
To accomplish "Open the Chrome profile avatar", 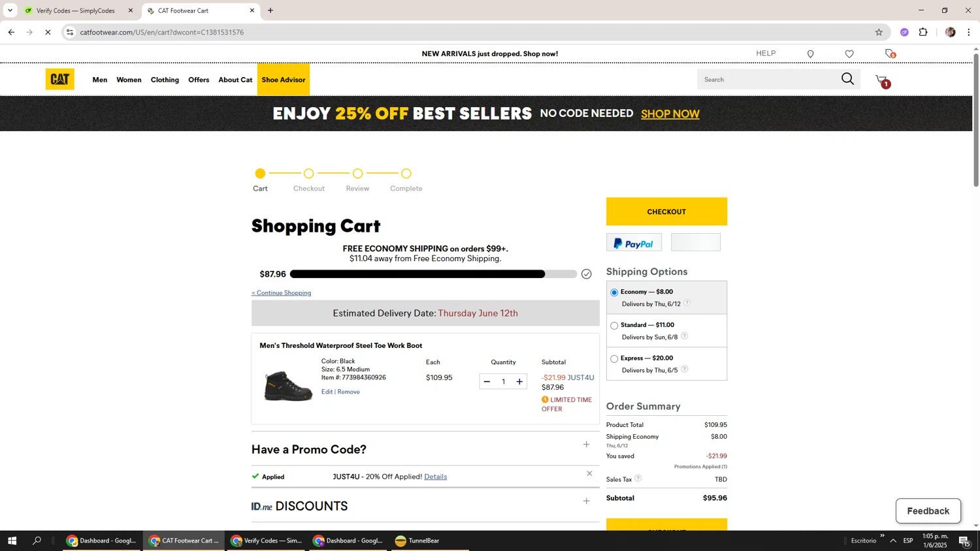I will [950, 32].
